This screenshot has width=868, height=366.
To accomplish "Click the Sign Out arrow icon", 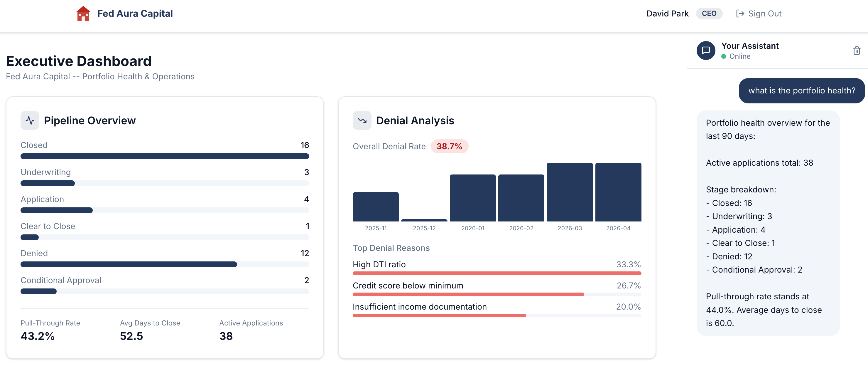I will [x=740, y=14].
